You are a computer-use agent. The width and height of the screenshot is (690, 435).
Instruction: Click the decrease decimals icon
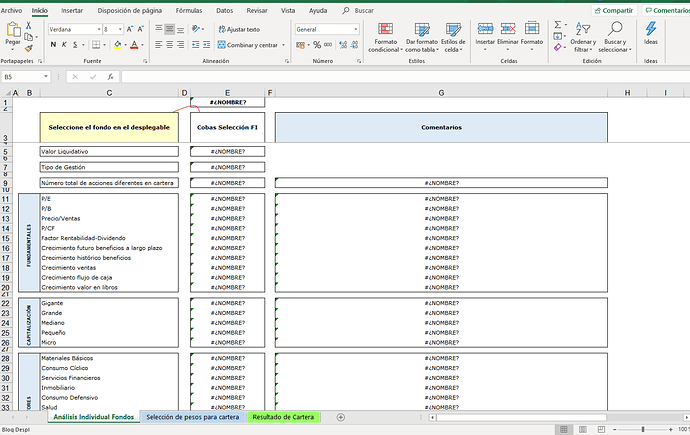[x=355, y=45]
